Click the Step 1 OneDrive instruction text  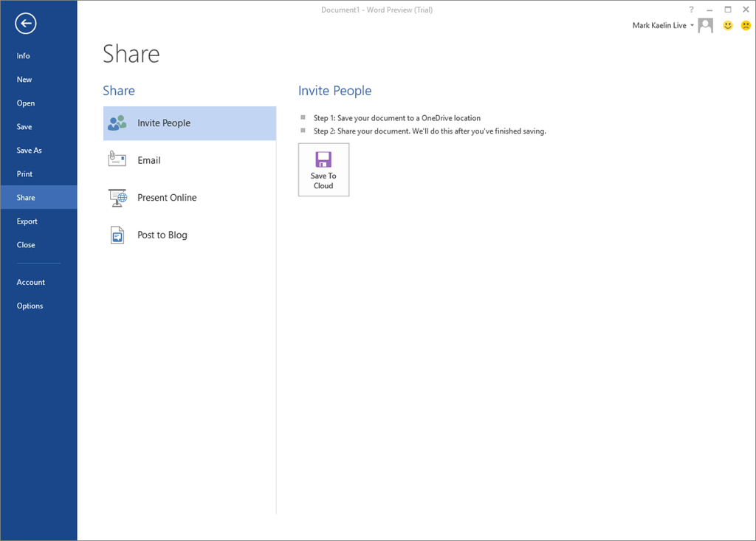point(396,118)
